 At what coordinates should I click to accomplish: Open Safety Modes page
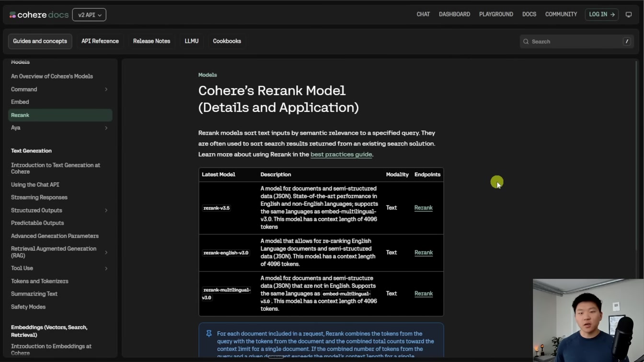click(x=28, y=307)
